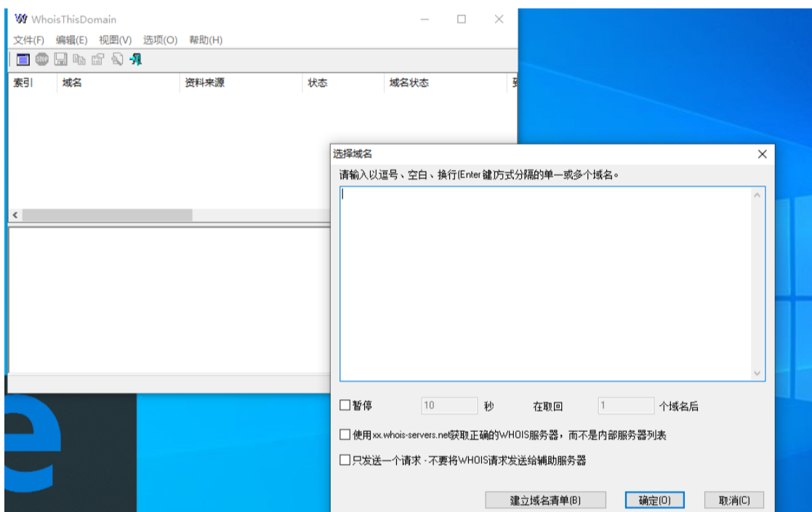Click the floppy disk save icon
Screen dimensions: 812x512
pos(60,60)
